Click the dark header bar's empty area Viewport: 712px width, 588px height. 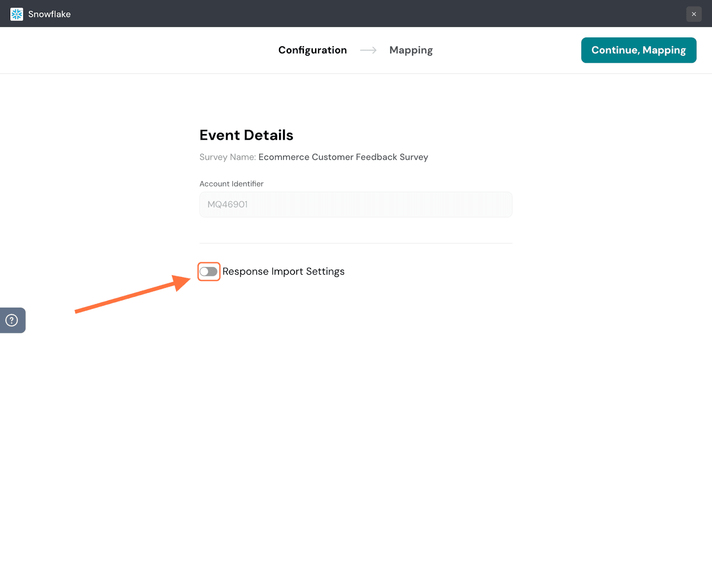[356, 13]
